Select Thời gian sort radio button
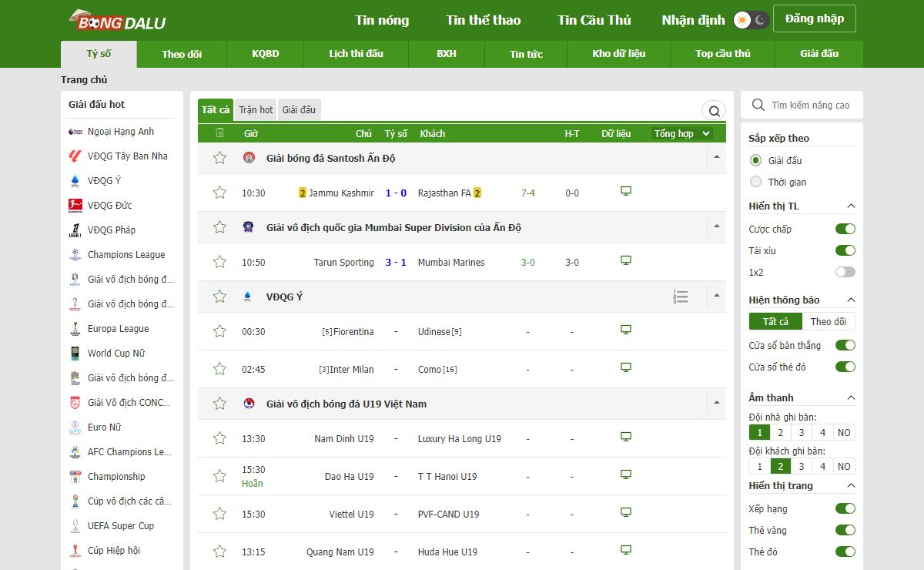The height and width of the screenshot is (570, 924). pyautogui.click(x=755, y=182)
